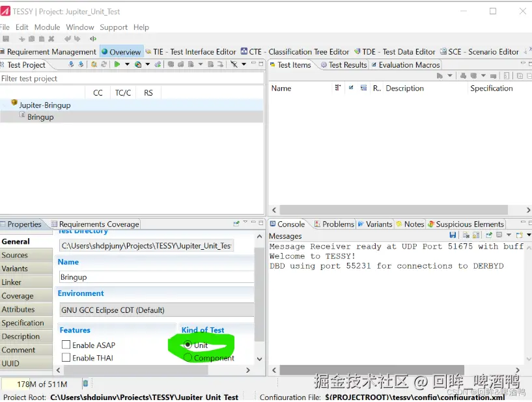The height and width of the screenshot is (402, 532).
Task: Switch to SCE Scenario Editor perspective
Action: [479, 52]
